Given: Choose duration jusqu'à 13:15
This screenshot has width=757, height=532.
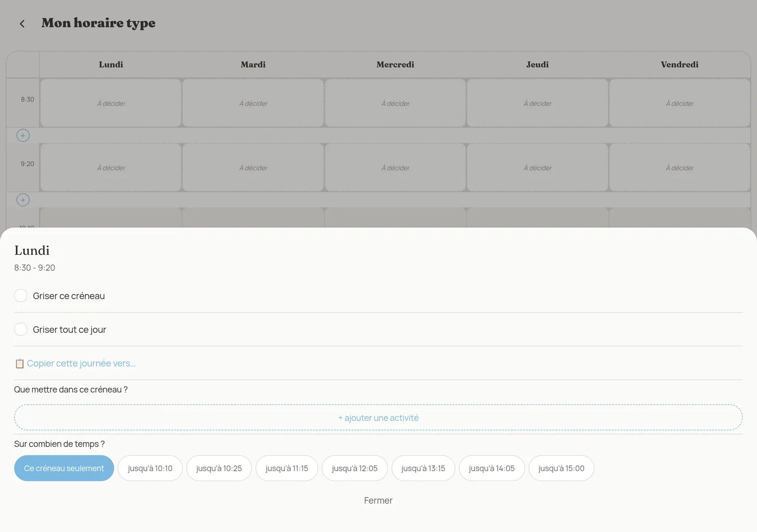Looking at the screenshot, I should tap(423, 468).
